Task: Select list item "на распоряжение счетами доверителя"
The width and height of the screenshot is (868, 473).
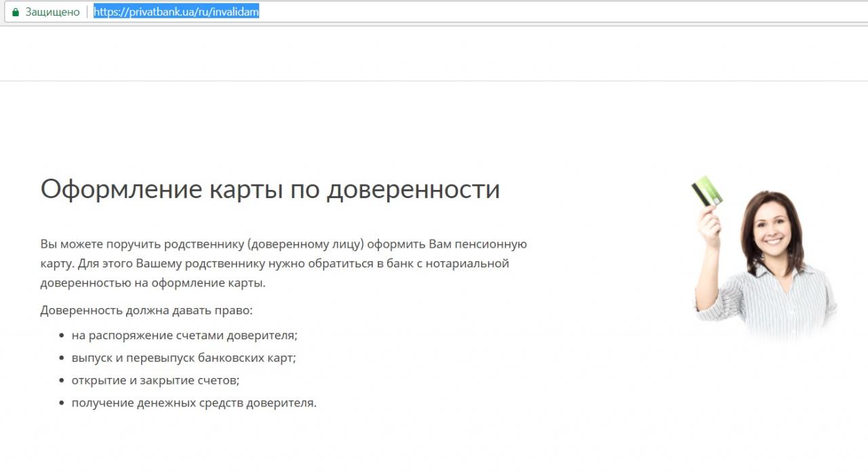Action: click(x=184, y=335)
